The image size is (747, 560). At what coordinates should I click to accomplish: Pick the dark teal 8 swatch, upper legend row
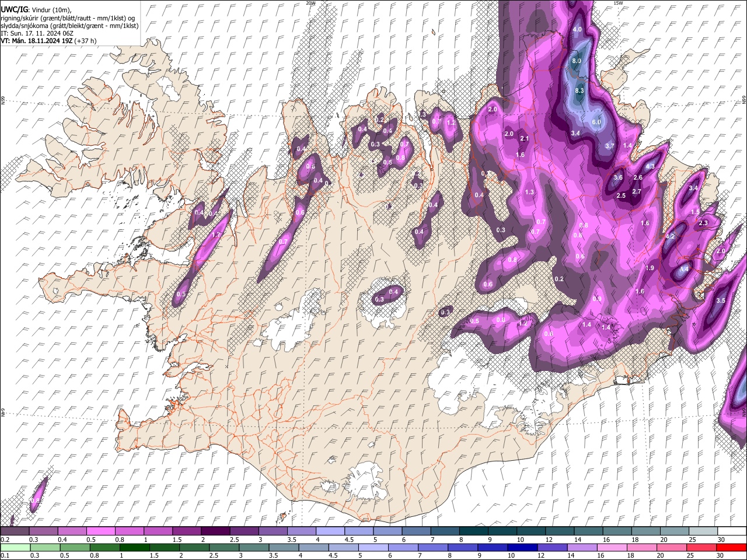coord(473,531)
